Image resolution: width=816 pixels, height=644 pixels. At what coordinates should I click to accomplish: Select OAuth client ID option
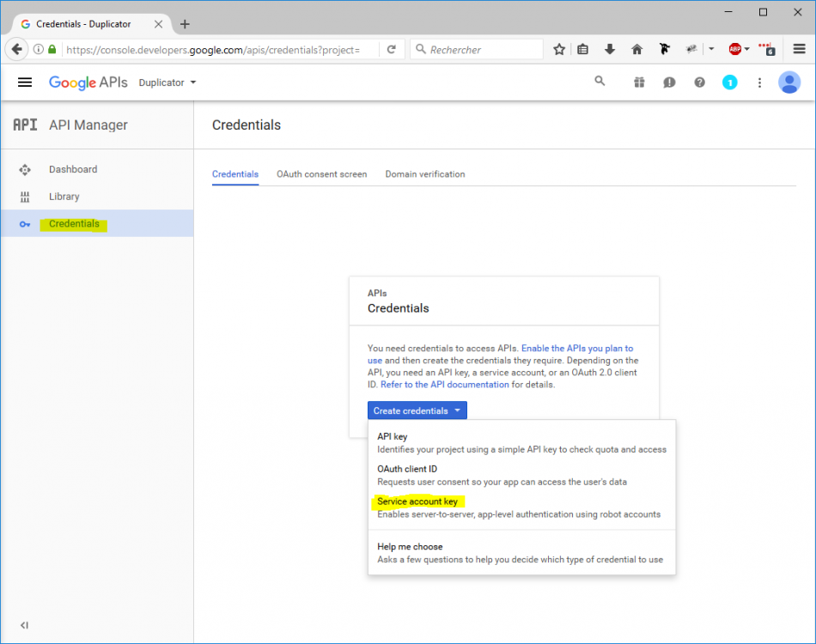click(407, 469)
